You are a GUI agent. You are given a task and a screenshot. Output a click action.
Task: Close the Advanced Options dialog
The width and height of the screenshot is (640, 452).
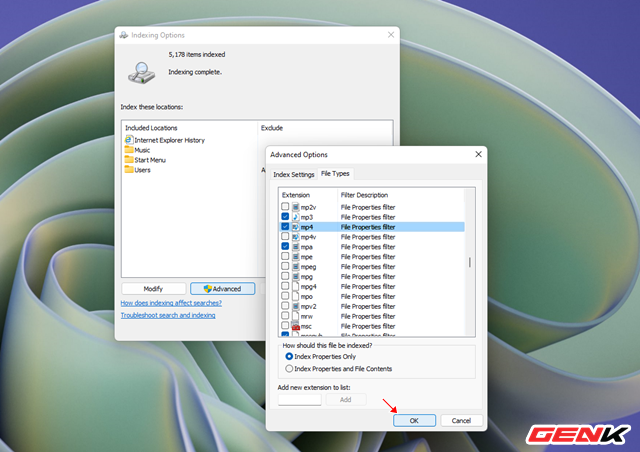pos(478,154)
